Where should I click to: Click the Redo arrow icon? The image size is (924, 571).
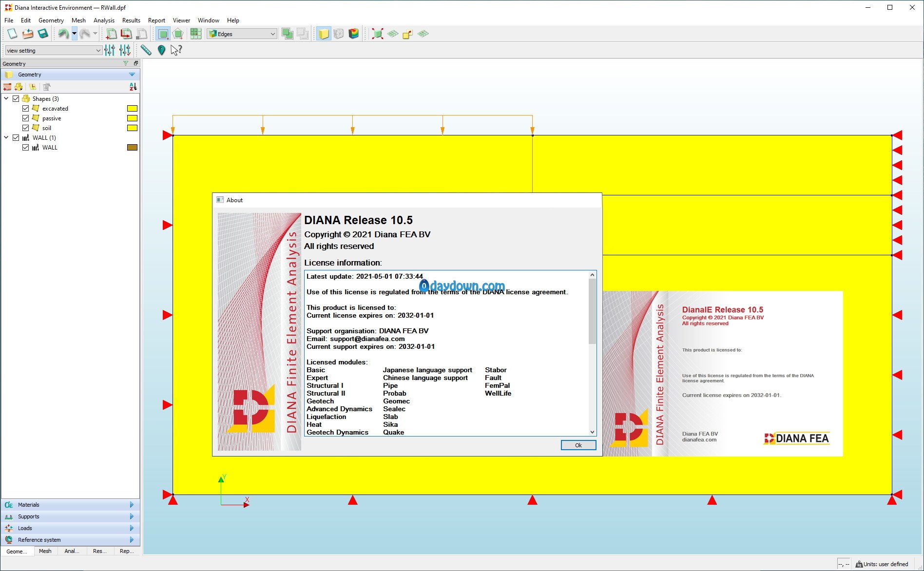tap(85, 34)
